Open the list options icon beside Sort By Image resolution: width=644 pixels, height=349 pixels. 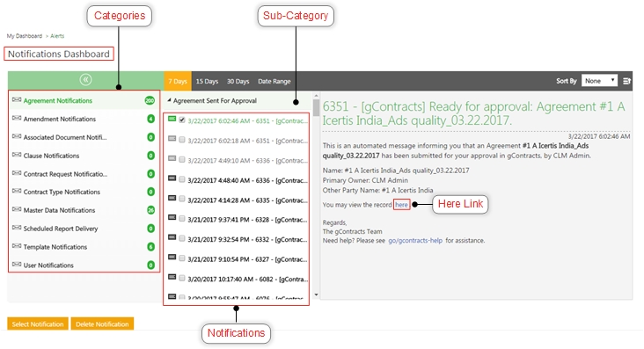tap(626, 81)
